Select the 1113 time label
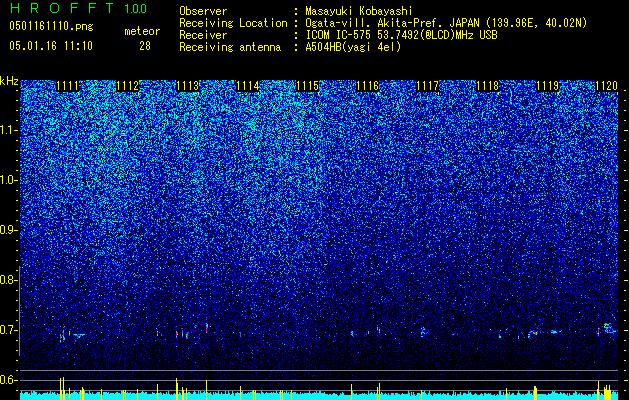This screenshot has height=400, width=629. [188, 86]
